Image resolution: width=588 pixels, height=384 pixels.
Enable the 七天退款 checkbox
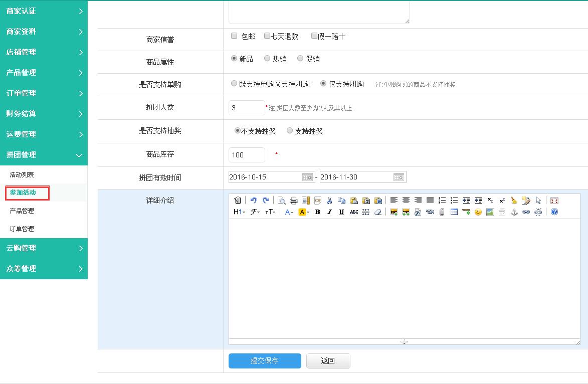pos(267,36)
